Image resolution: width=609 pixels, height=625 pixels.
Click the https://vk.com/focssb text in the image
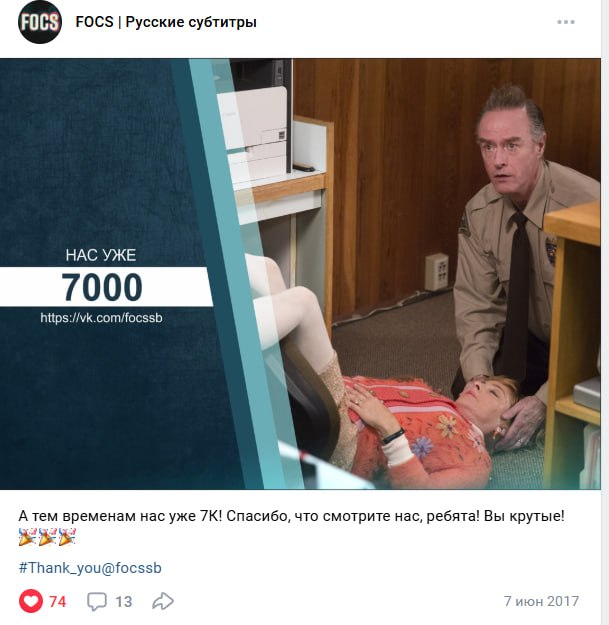tap(101, 318)
